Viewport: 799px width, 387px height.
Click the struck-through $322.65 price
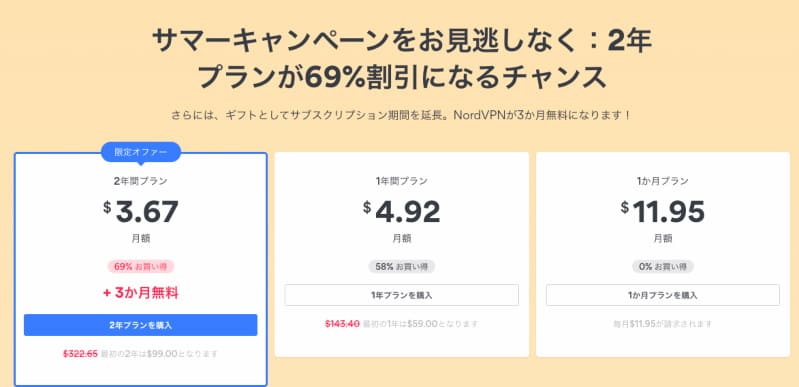(x=81, y=353)
